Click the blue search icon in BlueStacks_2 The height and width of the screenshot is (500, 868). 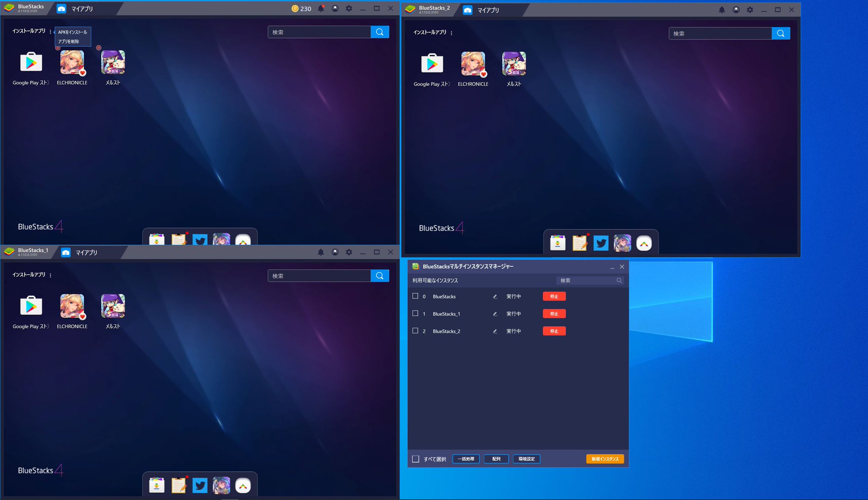click(x=781, y=34)
